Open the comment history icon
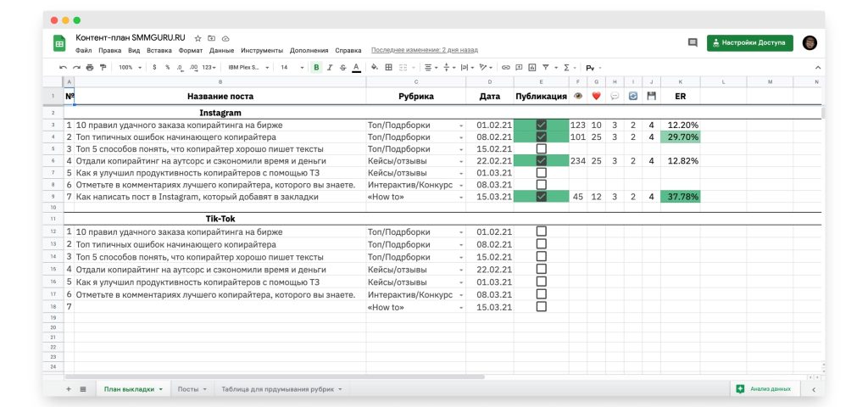Screen dimensions: 868x407 click(693, 42)
